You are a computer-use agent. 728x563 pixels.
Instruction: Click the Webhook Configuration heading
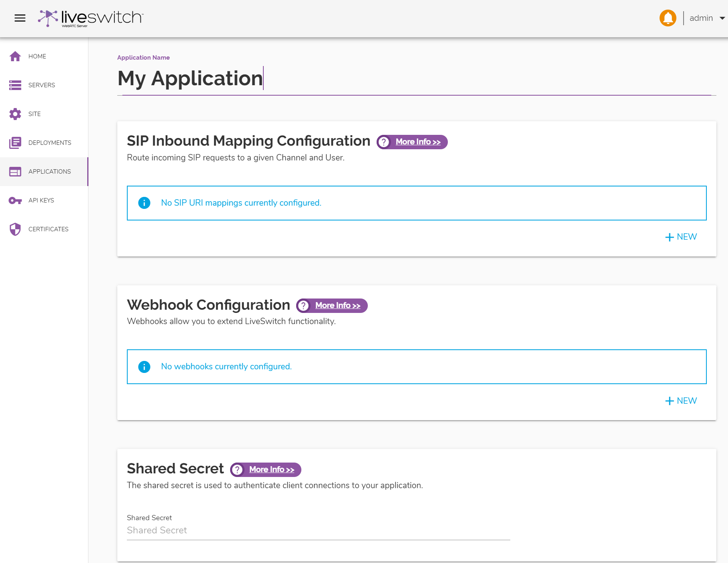[x=209, y=305]
